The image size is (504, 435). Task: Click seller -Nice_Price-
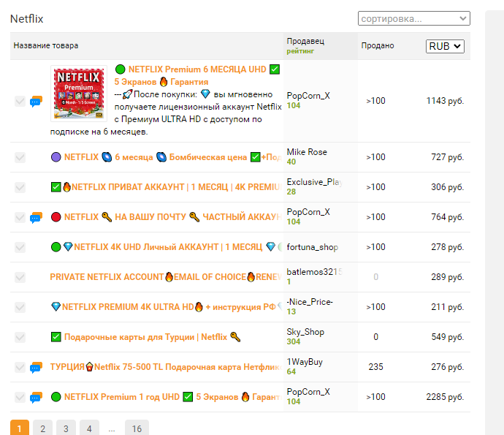(310, 302)
